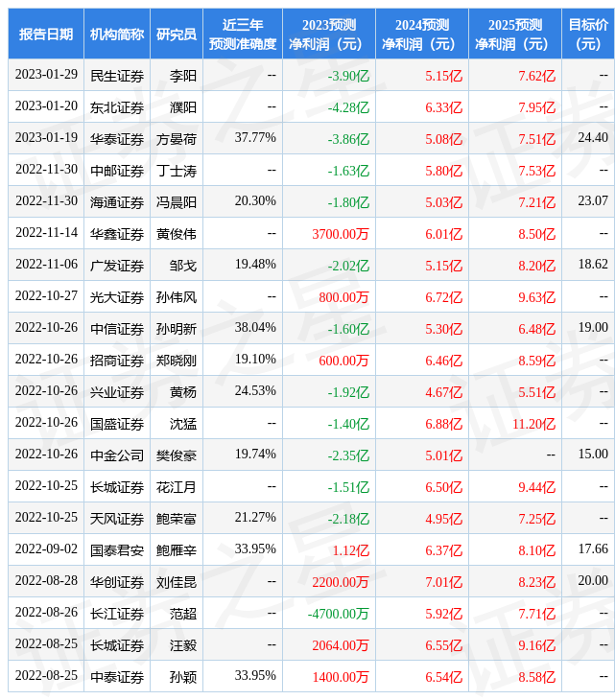
Task: Select the 招商证券 institution cell
Action: 117,361
